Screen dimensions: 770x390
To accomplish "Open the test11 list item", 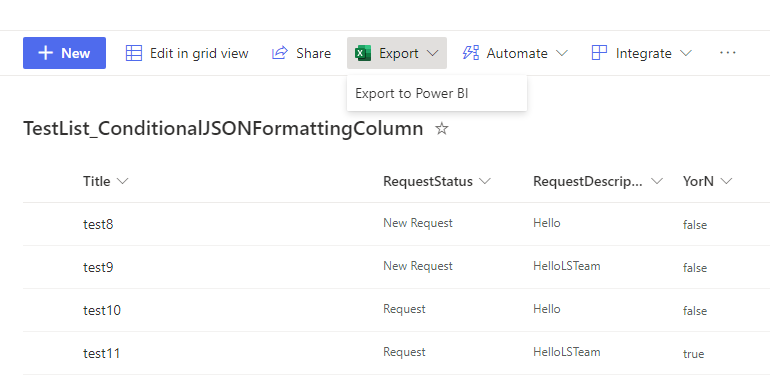I will click(102, 354).
